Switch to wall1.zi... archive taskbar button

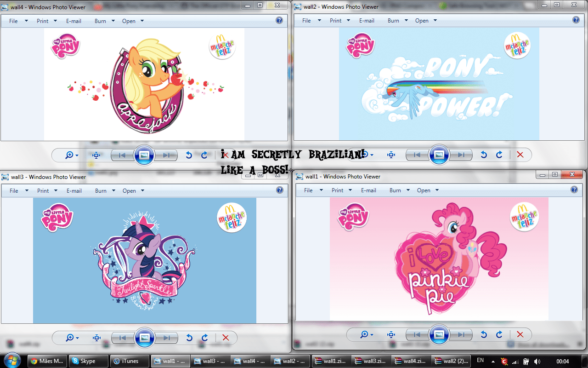tap(331, 361)
